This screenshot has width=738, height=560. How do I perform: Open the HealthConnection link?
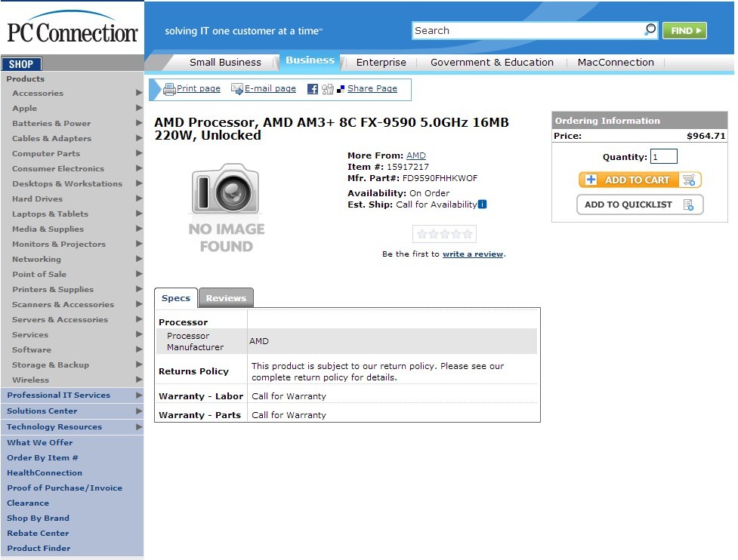45,472
